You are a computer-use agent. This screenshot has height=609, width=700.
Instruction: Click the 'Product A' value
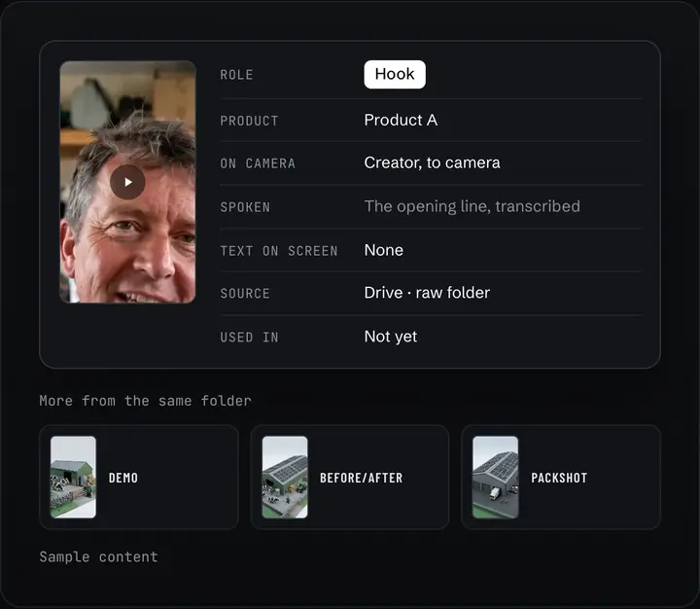click(x=401, y=120)
